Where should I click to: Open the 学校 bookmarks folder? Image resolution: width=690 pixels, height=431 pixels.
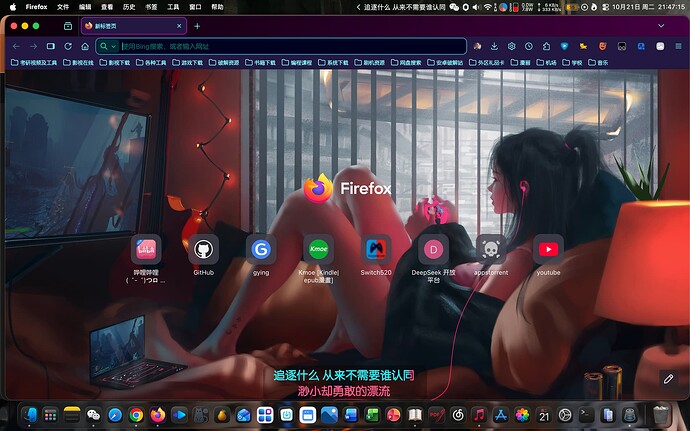pos(573,63)
